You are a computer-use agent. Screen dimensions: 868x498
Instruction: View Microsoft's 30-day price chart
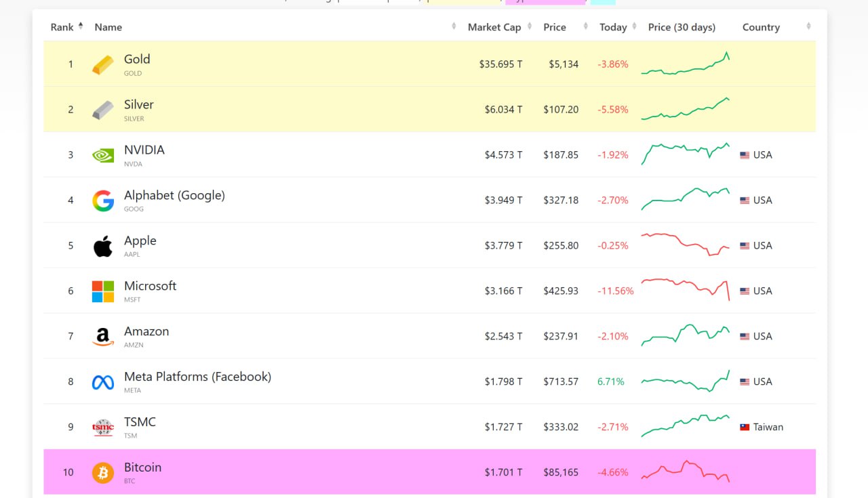click(x=685, y=289)
